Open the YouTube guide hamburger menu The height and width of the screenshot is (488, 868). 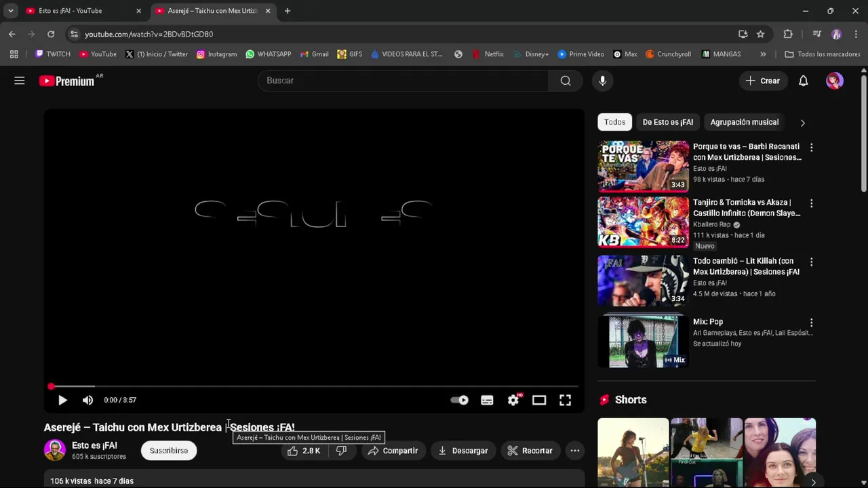click(20, 81)
